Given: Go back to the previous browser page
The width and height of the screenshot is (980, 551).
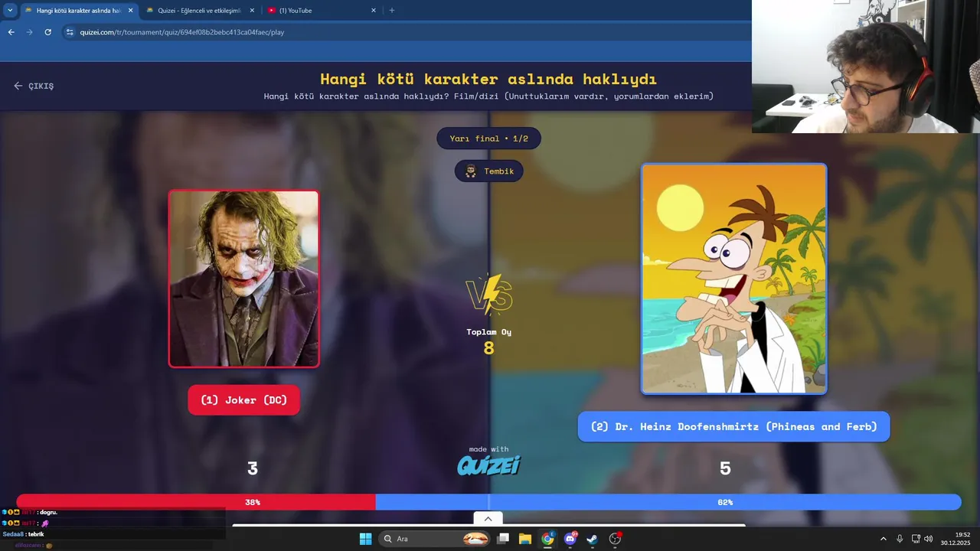Looking at the screenshot, I should click(11, 32).
